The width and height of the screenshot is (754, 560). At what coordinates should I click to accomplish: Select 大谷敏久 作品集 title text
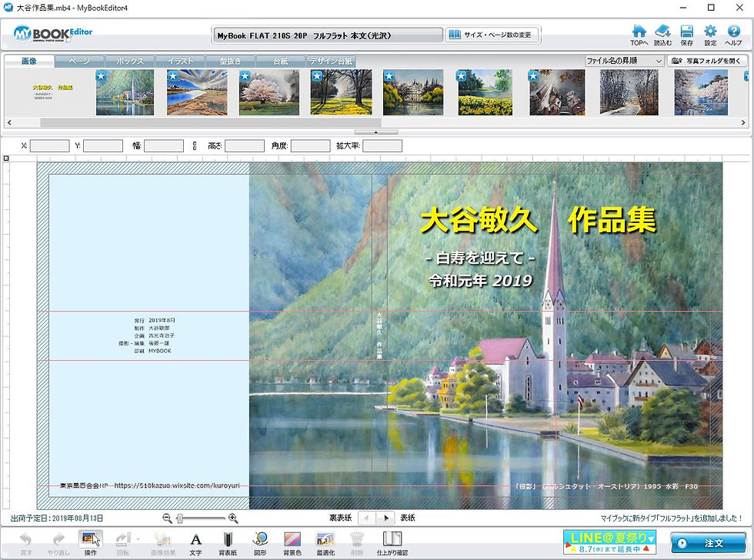pyautogui.click(x=538, y=221)
